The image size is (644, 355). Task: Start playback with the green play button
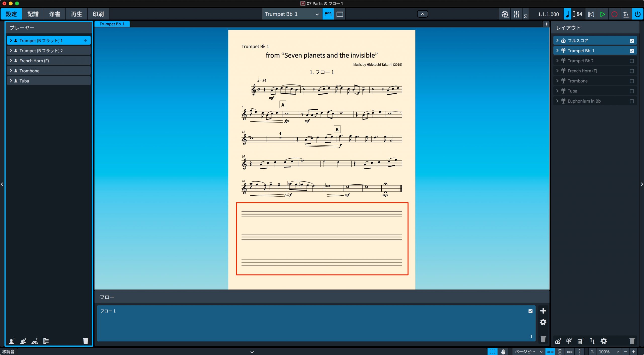(x=602, y=14)
